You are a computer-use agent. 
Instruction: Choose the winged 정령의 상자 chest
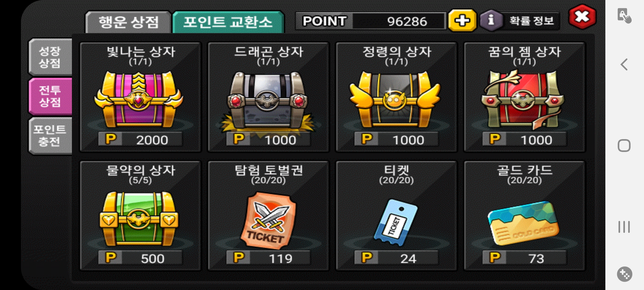click(395, 99)
